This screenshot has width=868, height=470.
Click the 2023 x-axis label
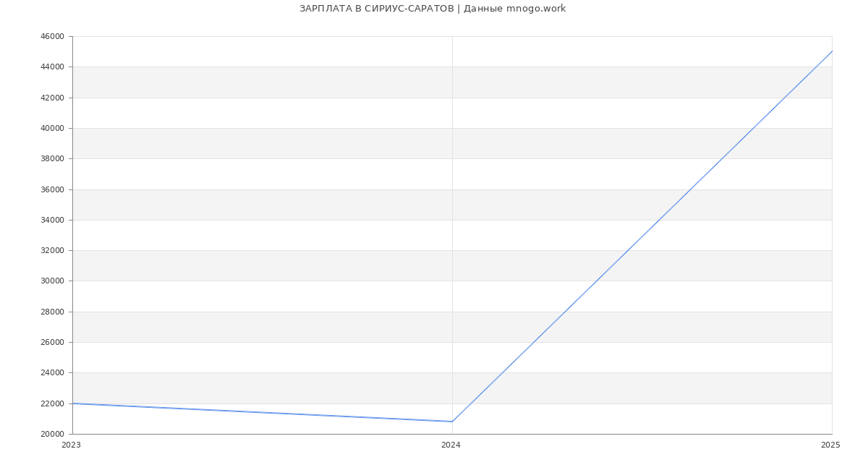click(71, 445)
